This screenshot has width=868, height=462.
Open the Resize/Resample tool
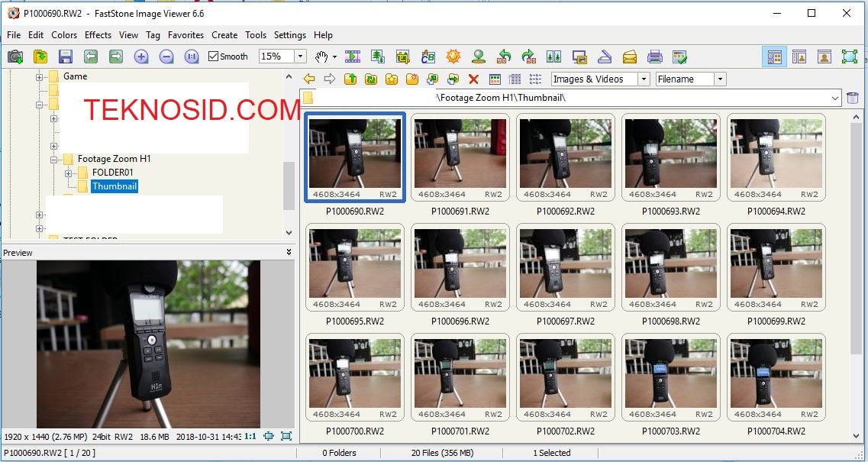(378, 57)
